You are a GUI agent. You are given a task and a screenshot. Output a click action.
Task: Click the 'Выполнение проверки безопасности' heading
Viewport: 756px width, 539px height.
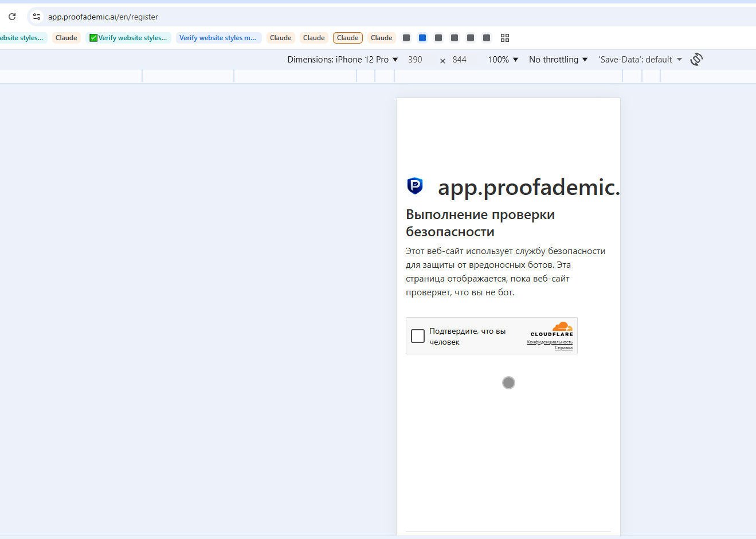pos(480,223)
